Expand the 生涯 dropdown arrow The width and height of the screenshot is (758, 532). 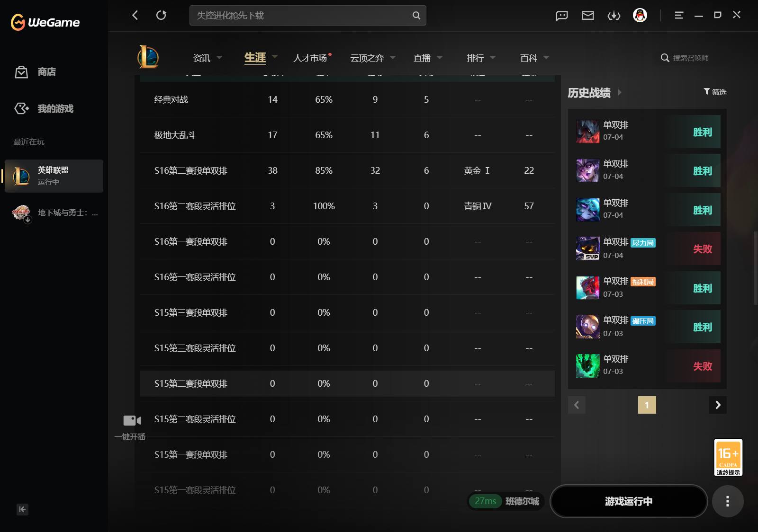(274, 57)
